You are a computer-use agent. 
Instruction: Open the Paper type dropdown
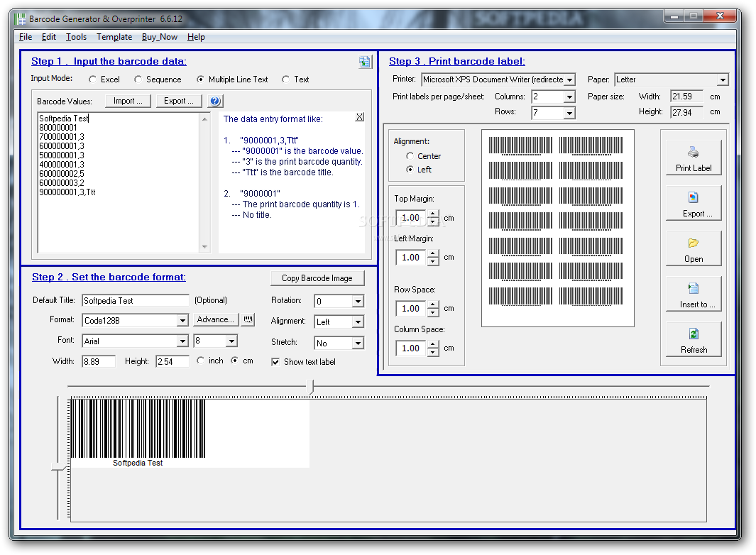[x=723, y=79]
